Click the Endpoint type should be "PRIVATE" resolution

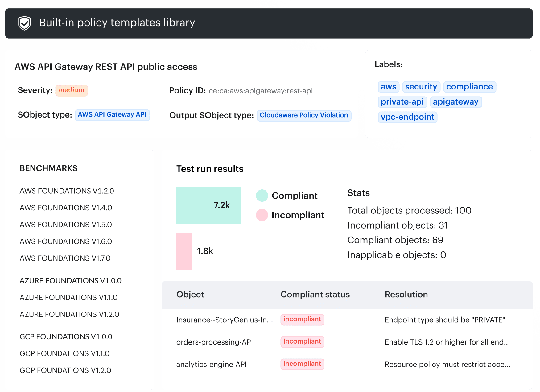point(445,320)
